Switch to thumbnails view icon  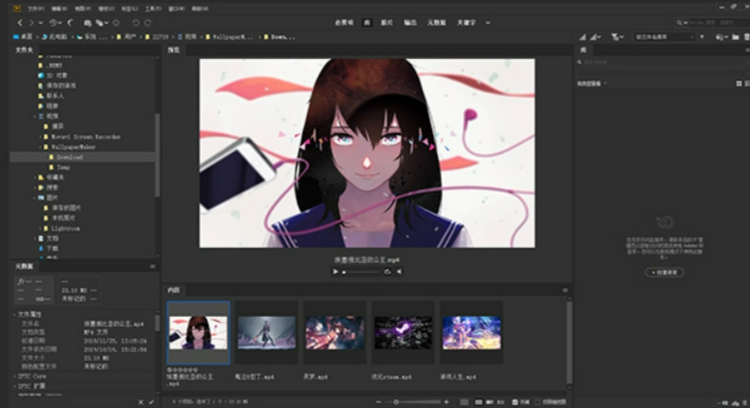pyautogui.click(x=478, y=402)
